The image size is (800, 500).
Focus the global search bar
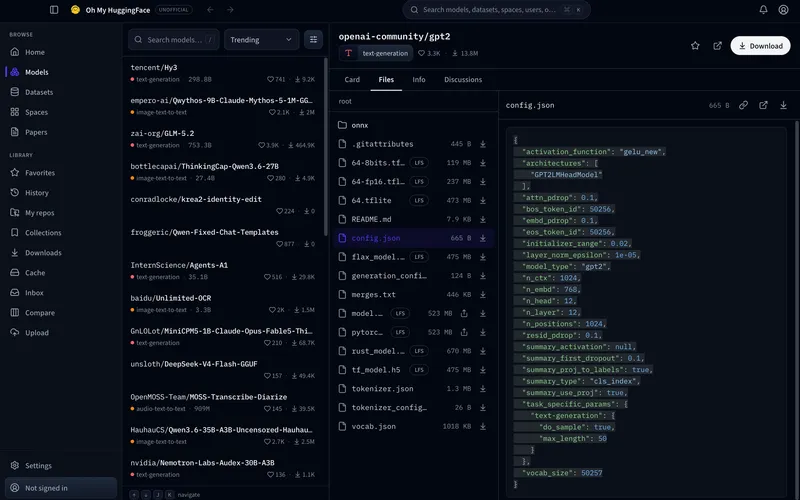coord(496,10)
